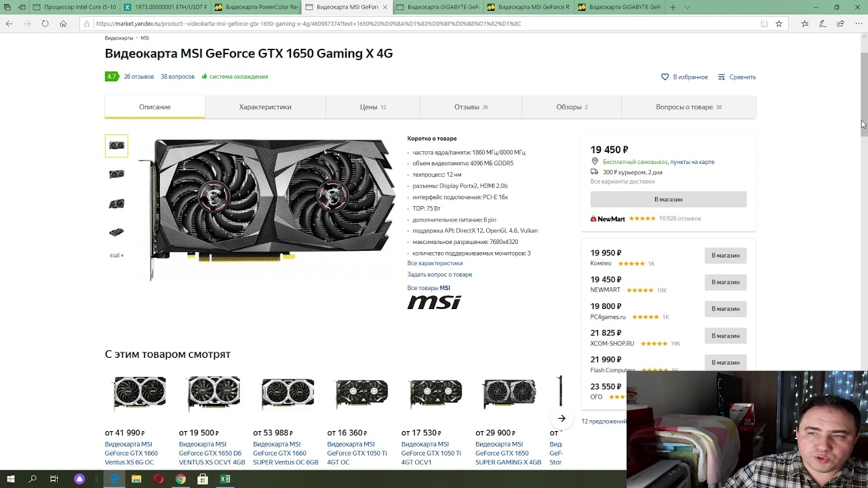Open Excel from taskbar

(x=224, y=479)
